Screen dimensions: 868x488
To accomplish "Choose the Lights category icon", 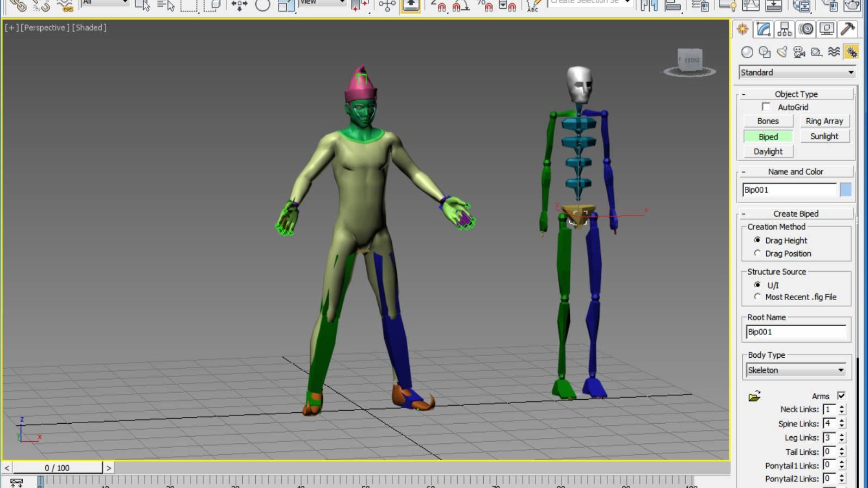I will click(782, 52).
